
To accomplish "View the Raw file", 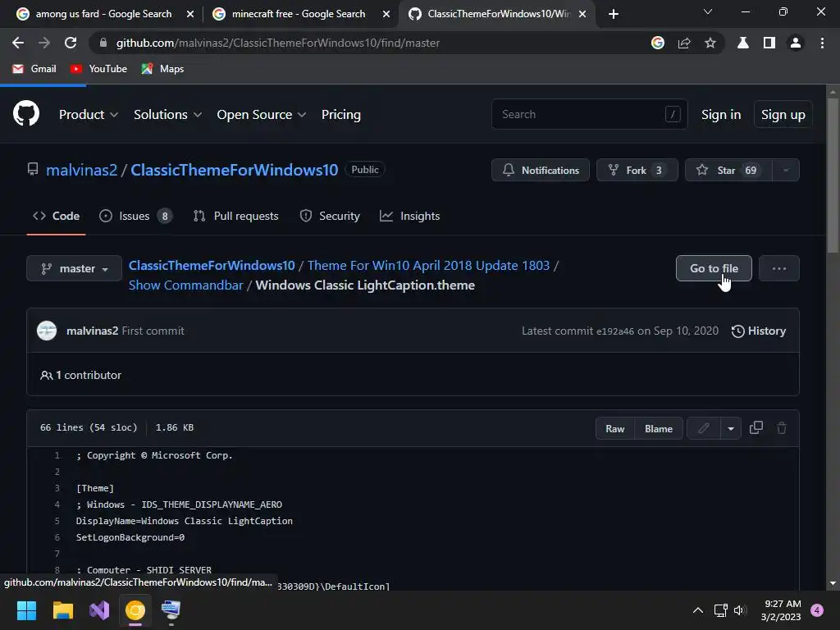I will [615, 428].
